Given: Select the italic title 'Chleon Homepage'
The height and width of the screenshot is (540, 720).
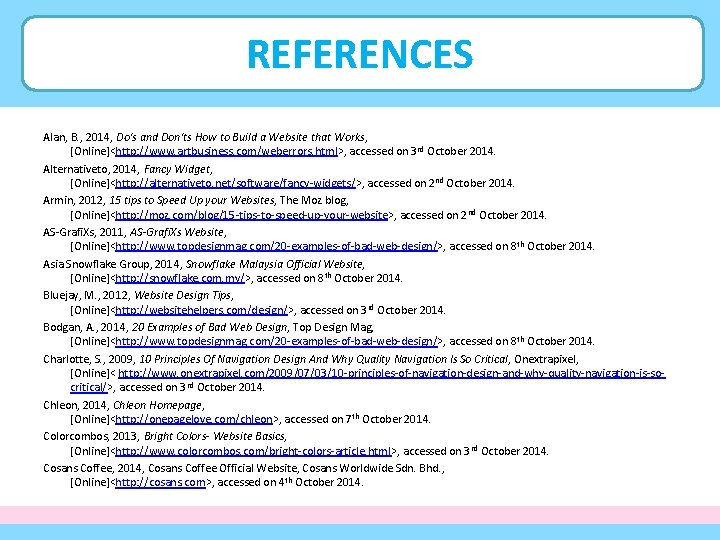Looking at the screenshot, I should (158, 405).
